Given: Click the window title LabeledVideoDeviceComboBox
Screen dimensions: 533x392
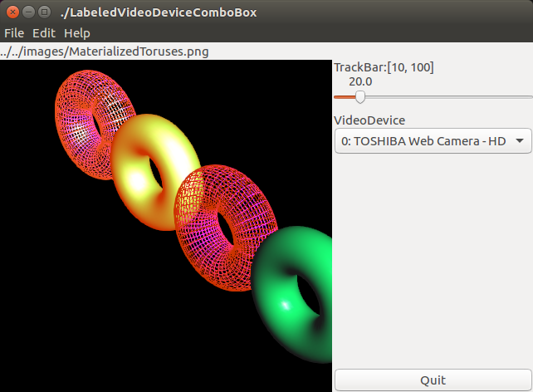Looking at the screenshot, I should tap(159, 12).
